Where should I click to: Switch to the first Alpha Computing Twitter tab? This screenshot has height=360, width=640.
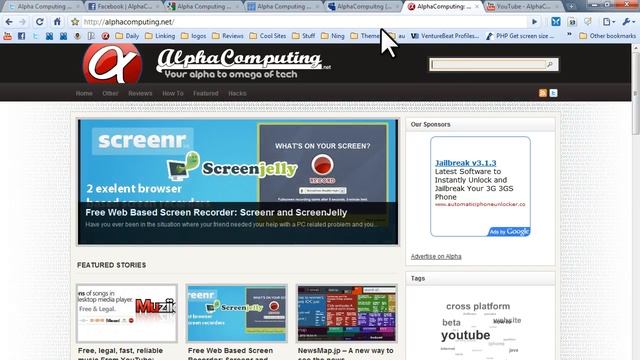[x=42, y=7]
